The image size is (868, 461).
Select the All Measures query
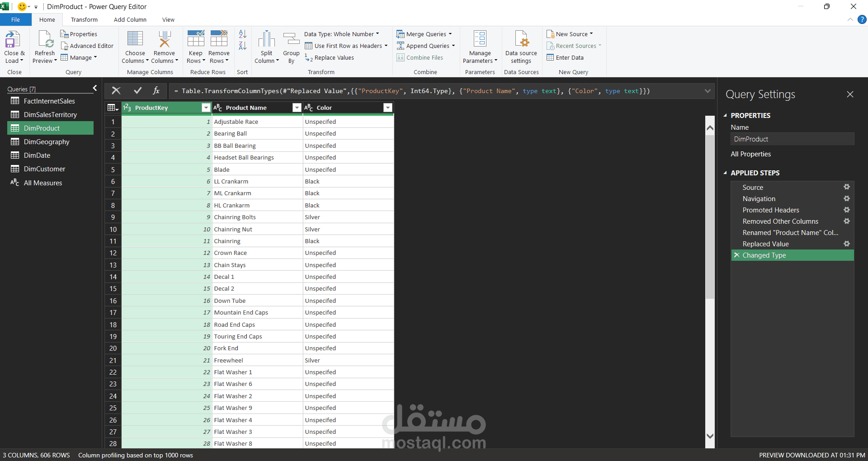pos(50,183)
